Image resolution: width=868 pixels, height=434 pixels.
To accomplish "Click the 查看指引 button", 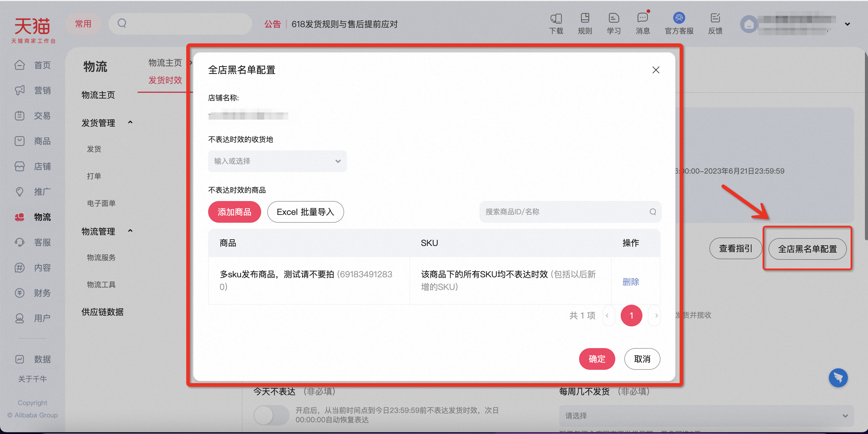I will [735, 248].
